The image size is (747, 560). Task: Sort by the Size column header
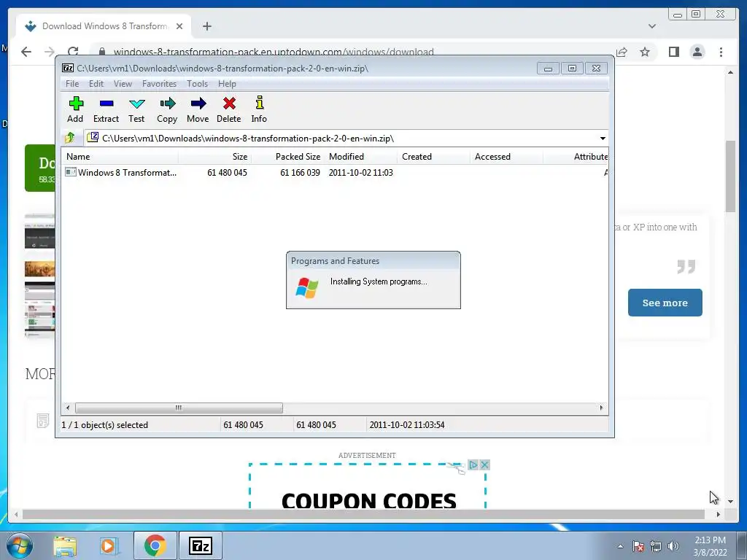(215, 157)
